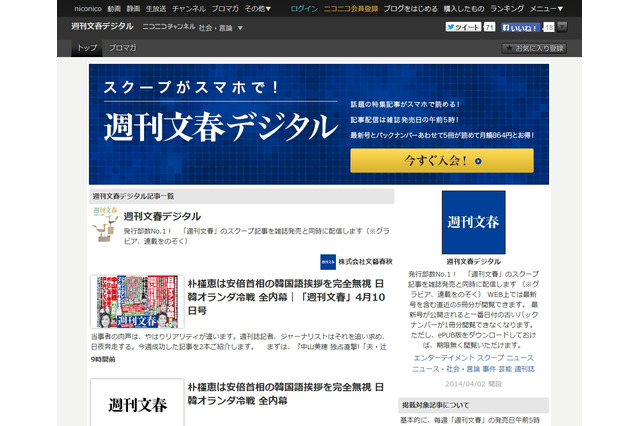Click the スクープ tag
640x426 pixels.
point(490,358)
